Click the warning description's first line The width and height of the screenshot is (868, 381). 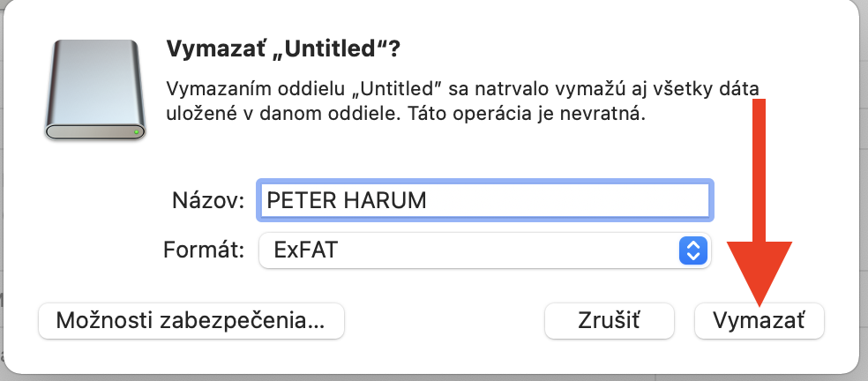463,88
